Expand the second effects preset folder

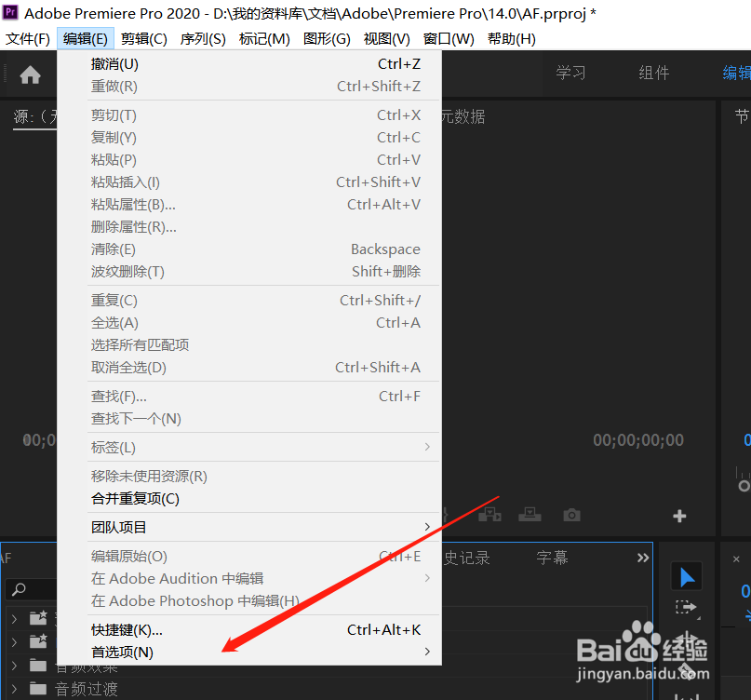tap(14, 641)
